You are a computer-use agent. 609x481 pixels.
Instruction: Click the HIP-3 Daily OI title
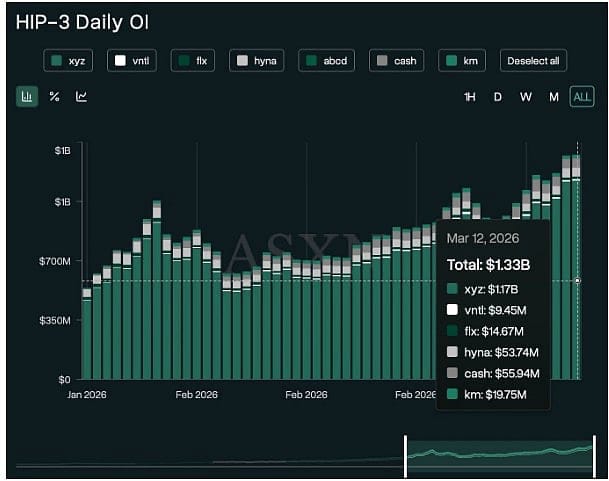(82, 22)
